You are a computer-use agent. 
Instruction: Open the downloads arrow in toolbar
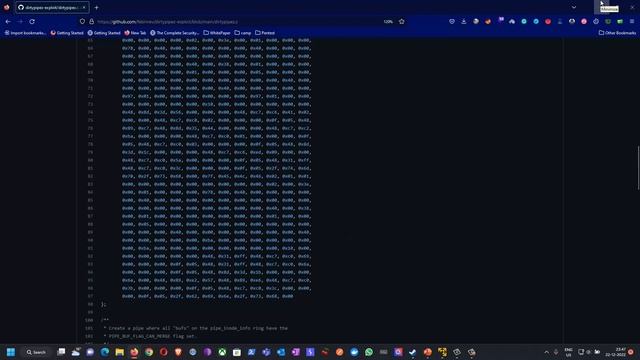464,21
